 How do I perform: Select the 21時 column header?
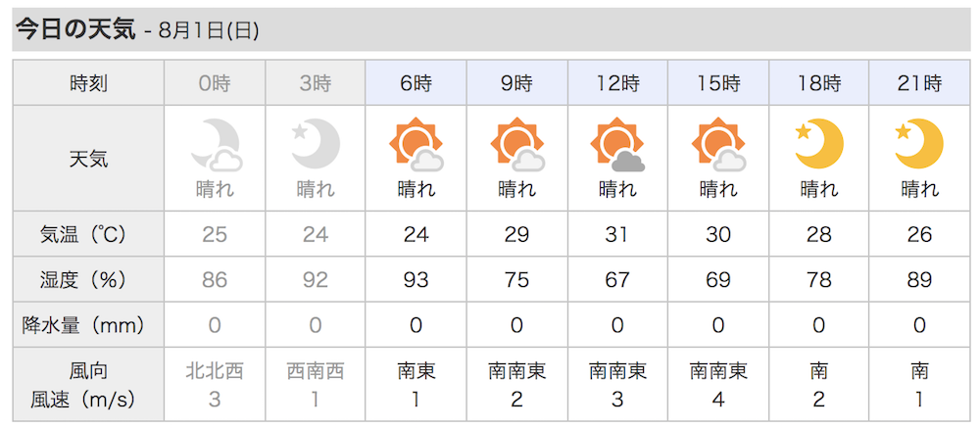click(x=919, y=83)
